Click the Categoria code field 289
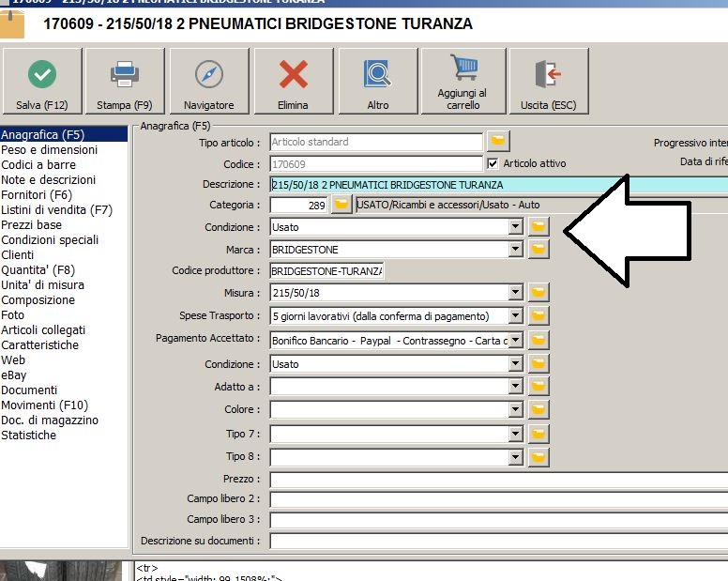This screenshot has height=581, width=728. [x=298, y=205]
